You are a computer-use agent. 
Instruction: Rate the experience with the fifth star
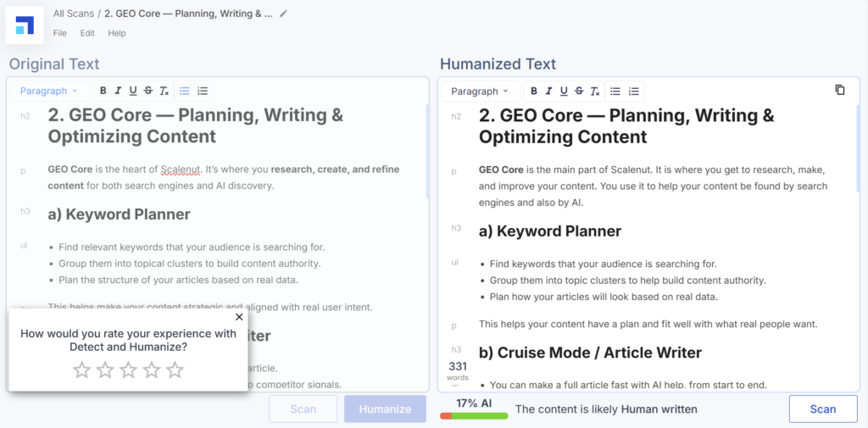(175, 370)
